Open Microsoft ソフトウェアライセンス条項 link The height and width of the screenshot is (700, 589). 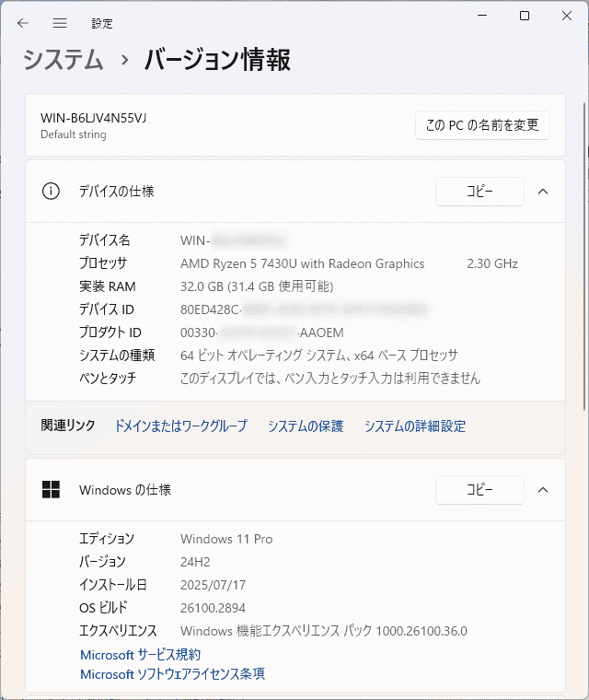coord(173,674)
